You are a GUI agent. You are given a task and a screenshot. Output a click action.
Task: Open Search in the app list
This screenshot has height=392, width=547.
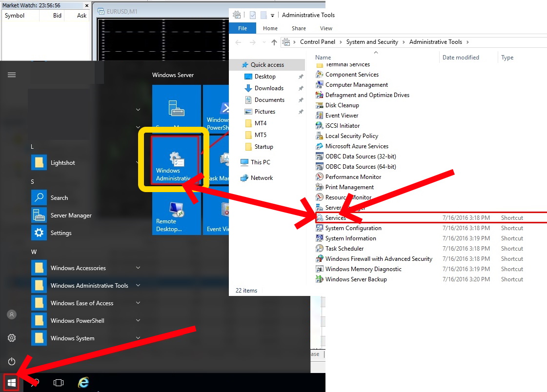(x=60, y=197)
